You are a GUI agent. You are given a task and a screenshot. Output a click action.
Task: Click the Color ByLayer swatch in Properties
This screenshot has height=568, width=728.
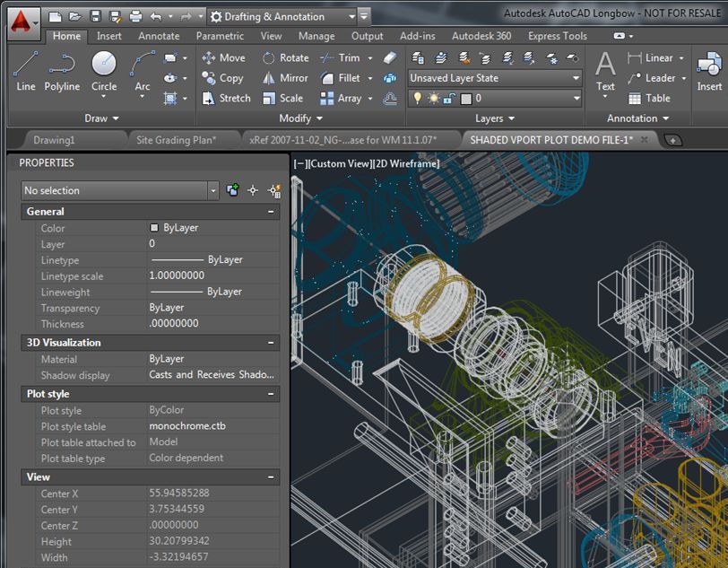coord(154,228)
